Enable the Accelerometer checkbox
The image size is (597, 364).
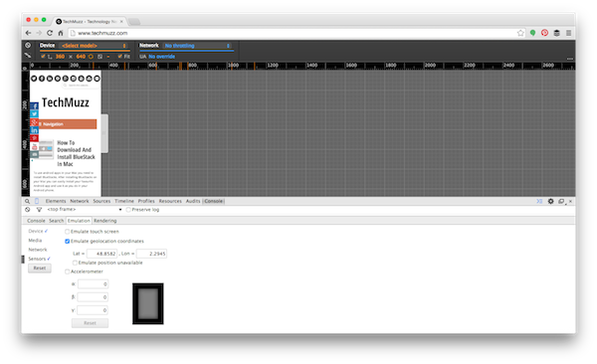(68, 272)
